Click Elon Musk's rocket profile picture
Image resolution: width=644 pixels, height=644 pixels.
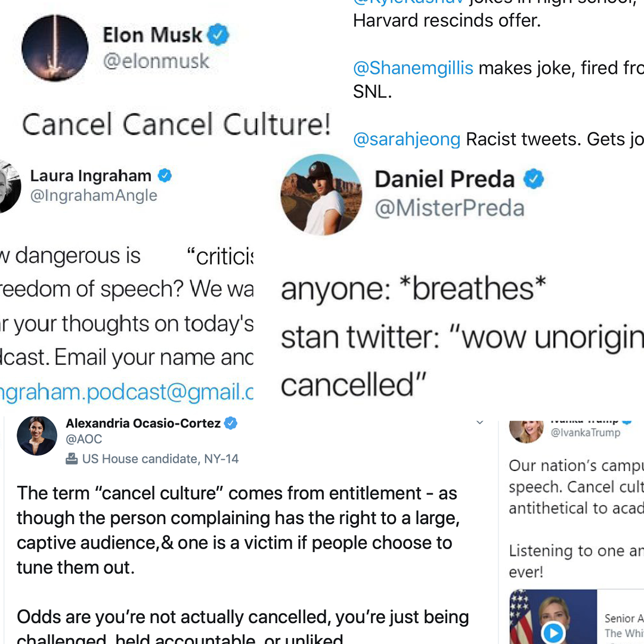point(55,48)
